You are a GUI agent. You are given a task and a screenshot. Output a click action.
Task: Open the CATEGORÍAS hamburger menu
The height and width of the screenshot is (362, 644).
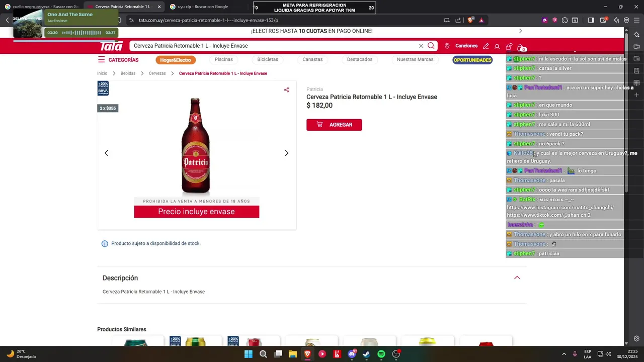(x=118, y=60)
